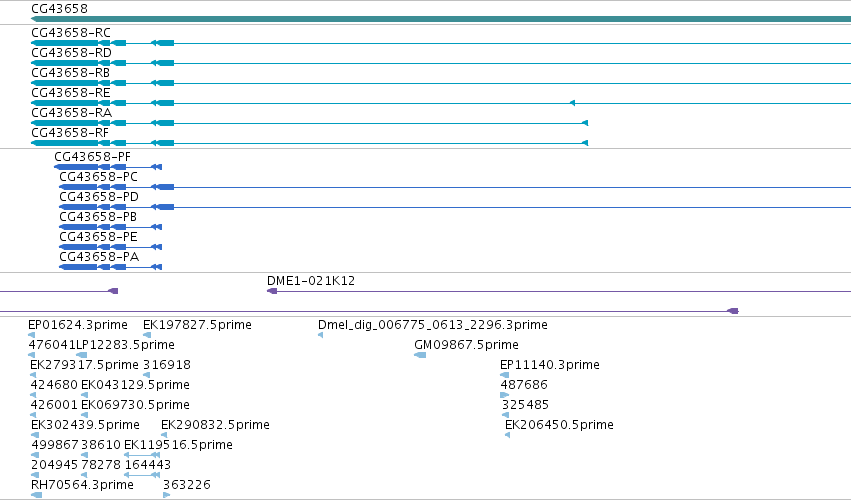Open BAC clone label DME1-021K12
The width and height of the screenshot is (851, 500).
pyautogui.click(x=311, y=281)
